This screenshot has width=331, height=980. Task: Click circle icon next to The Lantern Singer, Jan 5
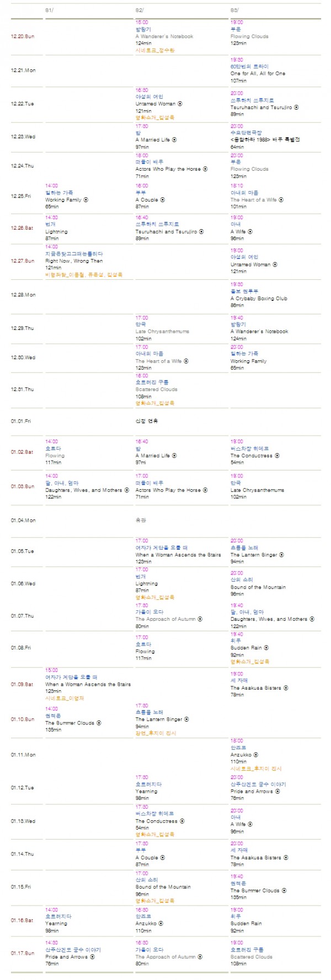[281, 555]
